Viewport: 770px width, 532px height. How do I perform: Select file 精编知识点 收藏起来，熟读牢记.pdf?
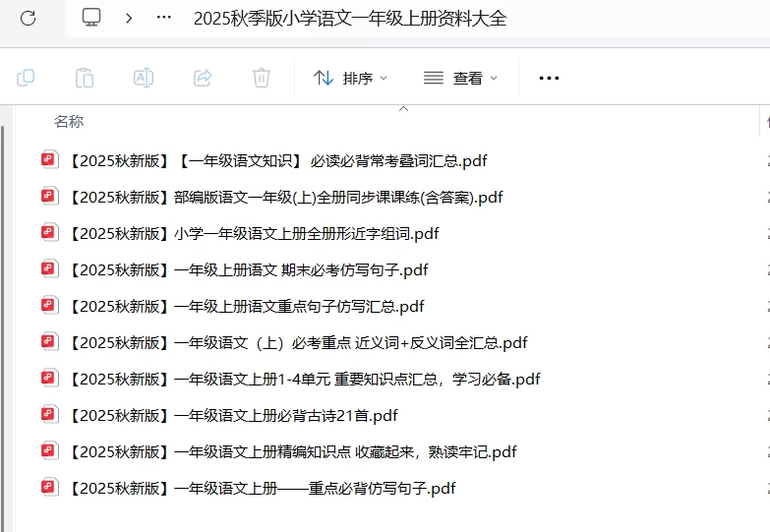tap(293, 451)
